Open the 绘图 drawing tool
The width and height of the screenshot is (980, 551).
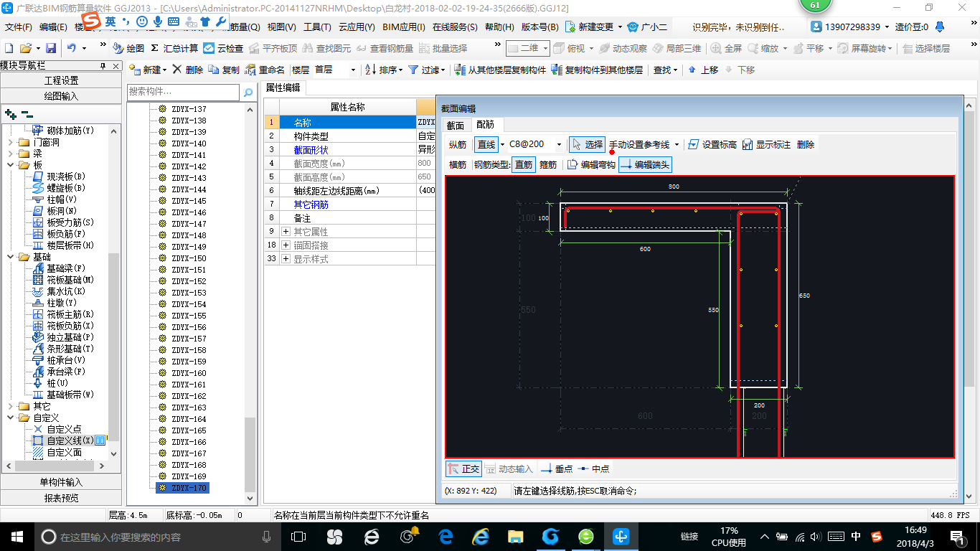pyautogui.click(x=128, y=48)
